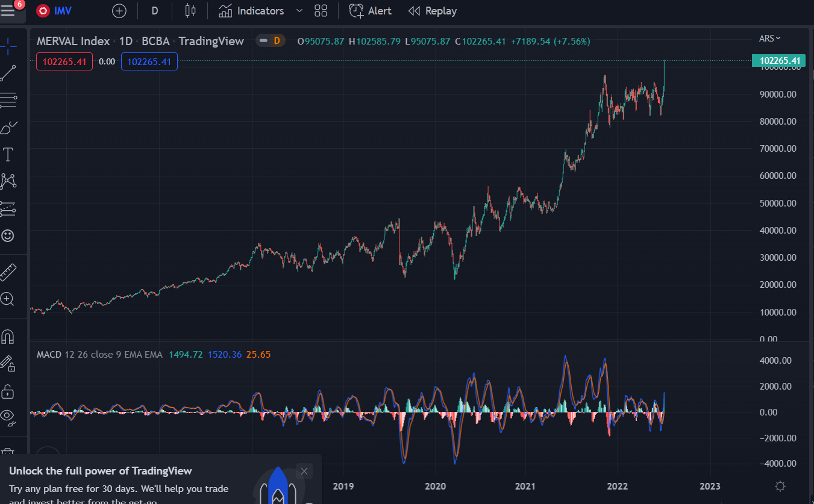Choose the text annotation tool
The width and height of the screenshot is (814, 504).
click(8, 155)
